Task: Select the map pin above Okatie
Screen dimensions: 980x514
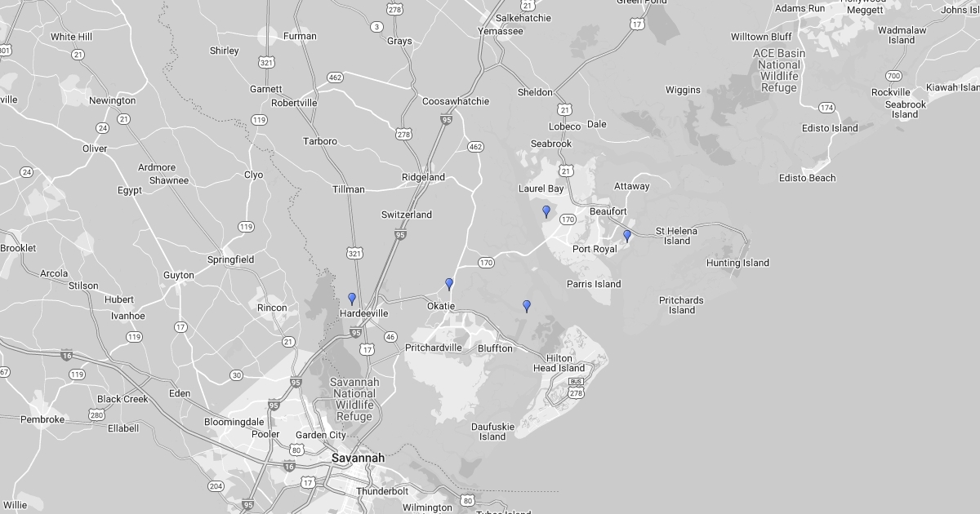Action: pyautogui.click(x=449, y=284)
